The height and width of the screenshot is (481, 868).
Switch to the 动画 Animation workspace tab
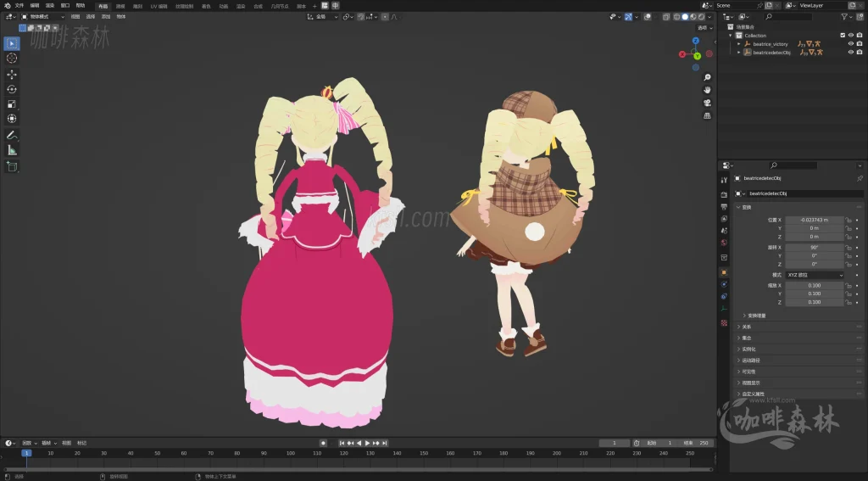[x=224, y=6]
